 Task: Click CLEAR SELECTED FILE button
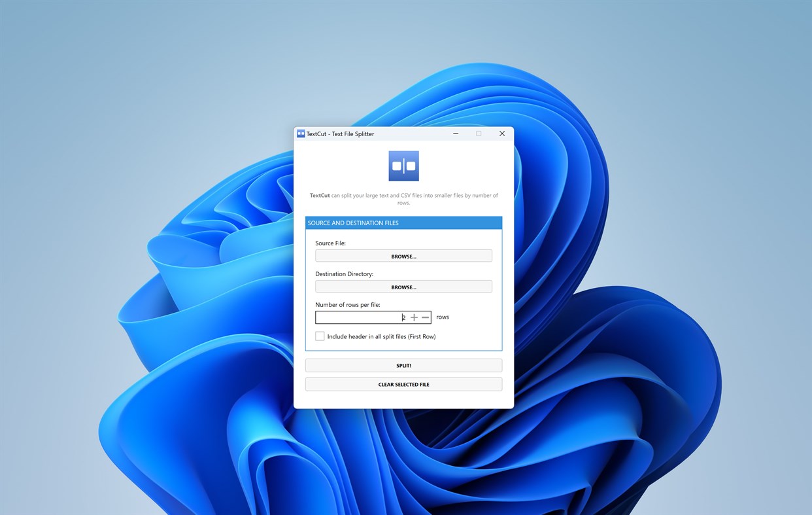pos(403,384)
